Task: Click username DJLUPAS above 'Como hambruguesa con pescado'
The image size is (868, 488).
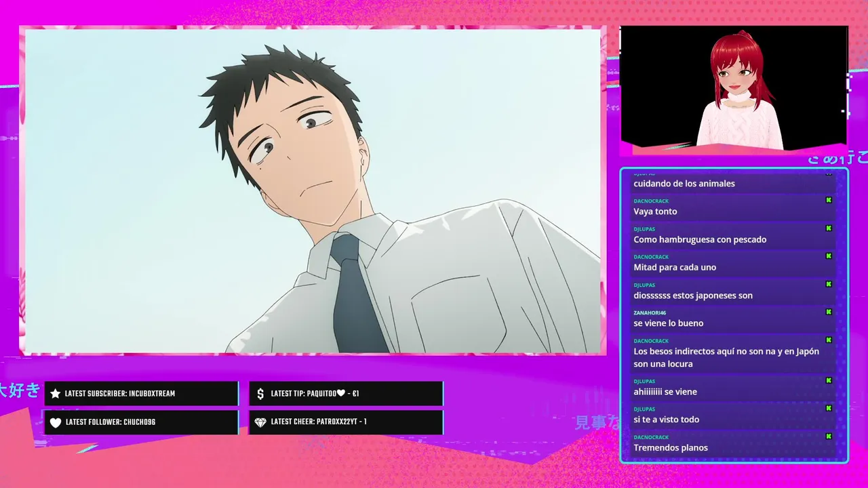Action: 644,228
